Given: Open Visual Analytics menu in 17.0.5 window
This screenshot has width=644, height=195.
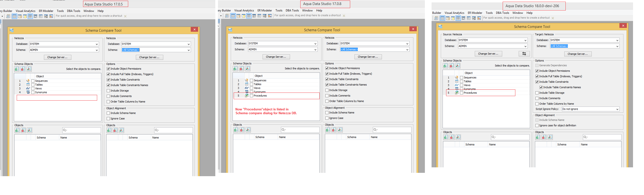Looking at the screenshot, I should 26,11.
